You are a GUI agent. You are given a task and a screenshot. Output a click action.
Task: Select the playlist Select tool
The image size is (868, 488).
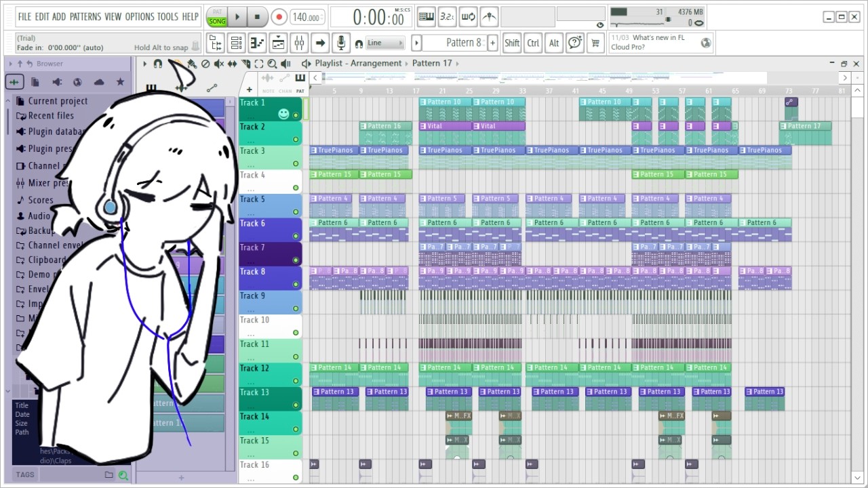(258, 64)
